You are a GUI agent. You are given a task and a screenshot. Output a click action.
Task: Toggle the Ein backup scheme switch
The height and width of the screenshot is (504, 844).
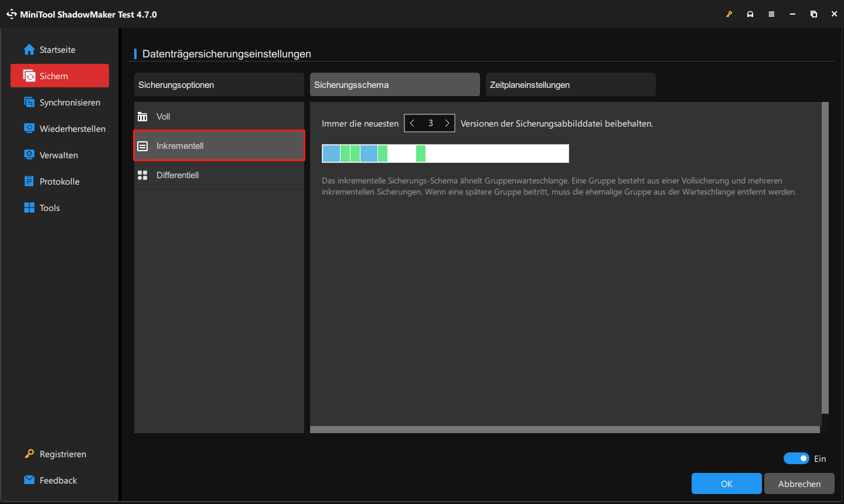[x=797, y=458]
